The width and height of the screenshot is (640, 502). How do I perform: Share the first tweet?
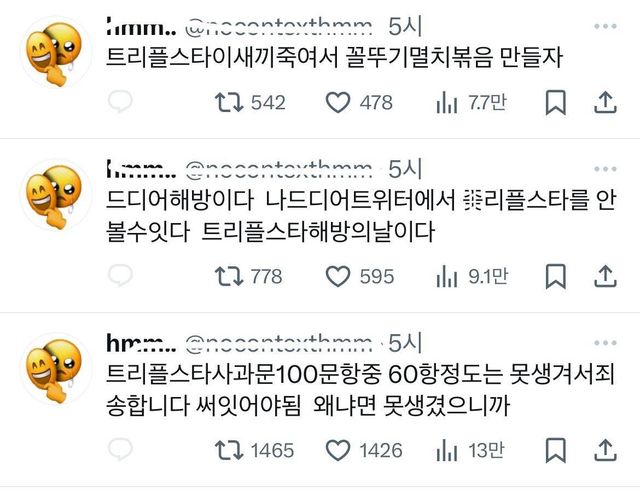point(605,102)
